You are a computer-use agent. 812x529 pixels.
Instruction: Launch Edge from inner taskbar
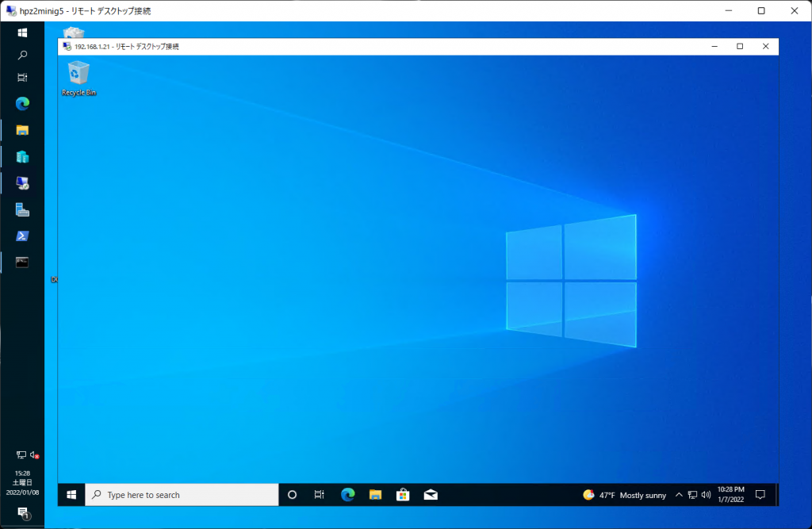(x=347, y=495)
